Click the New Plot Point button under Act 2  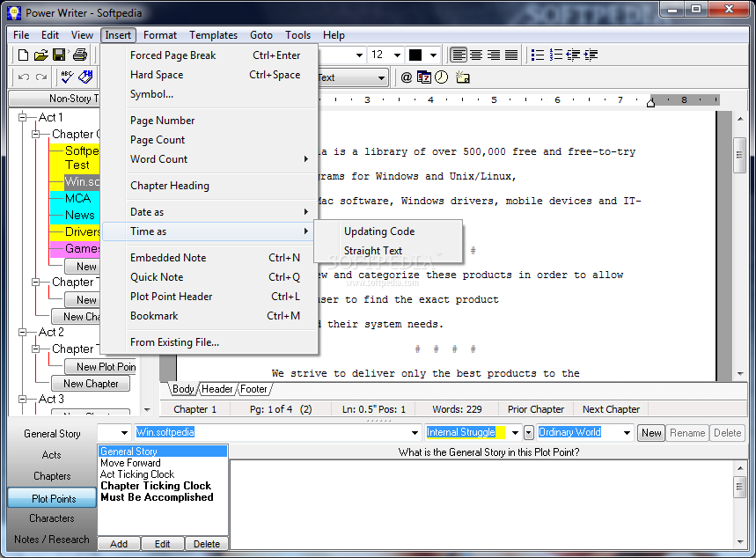pos(100,367)
